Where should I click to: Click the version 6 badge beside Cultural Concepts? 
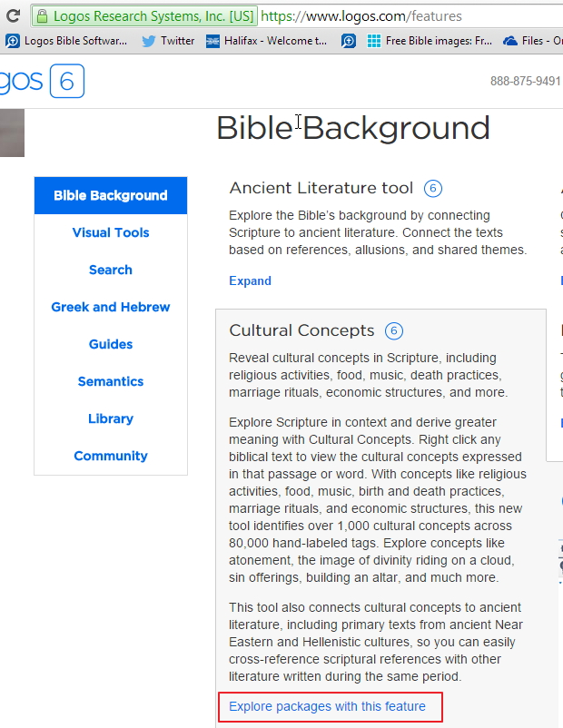pos(394,331)
